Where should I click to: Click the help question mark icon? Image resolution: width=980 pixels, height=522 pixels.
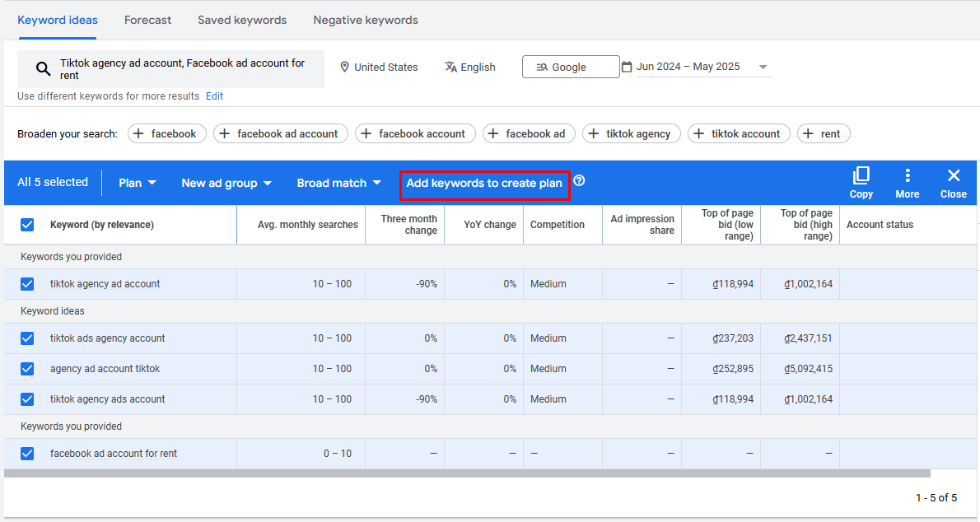580,180
